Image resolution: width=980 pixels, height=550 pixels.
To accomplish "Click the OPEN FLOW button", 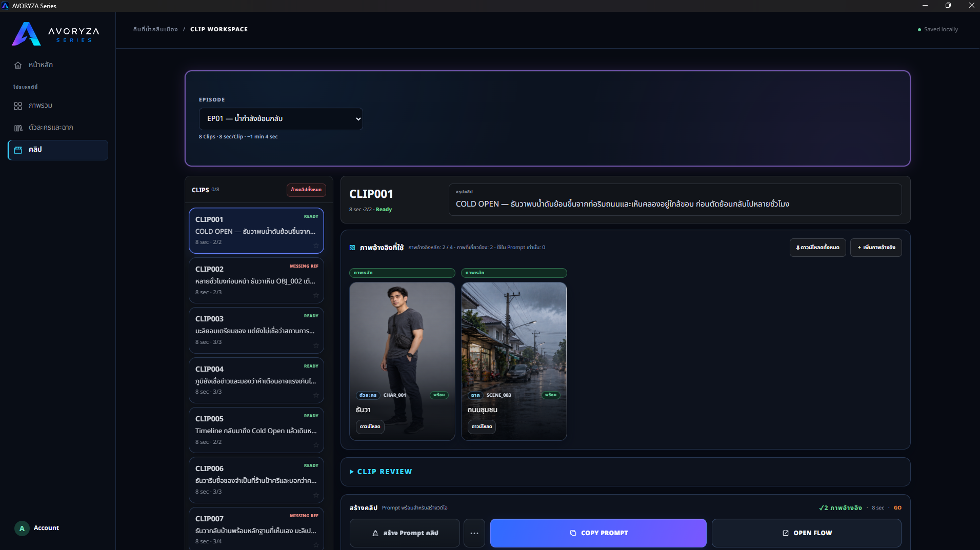I will click(x=806, y=533).
